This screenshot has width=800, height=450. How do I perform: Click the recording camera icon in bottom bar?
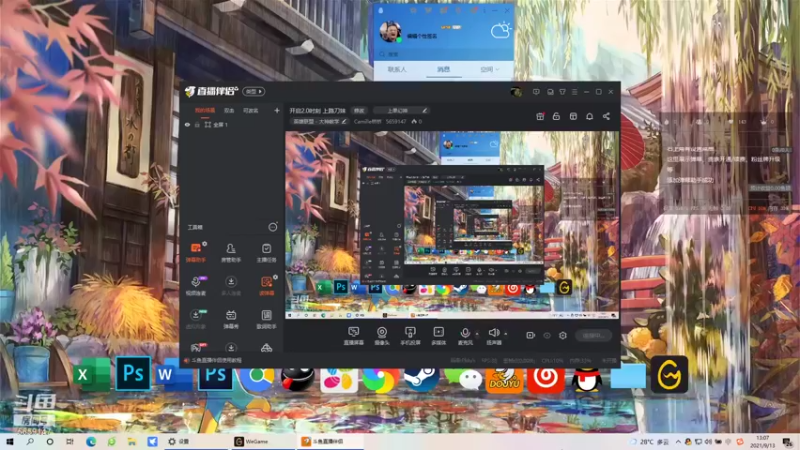(x=531, y=335)
